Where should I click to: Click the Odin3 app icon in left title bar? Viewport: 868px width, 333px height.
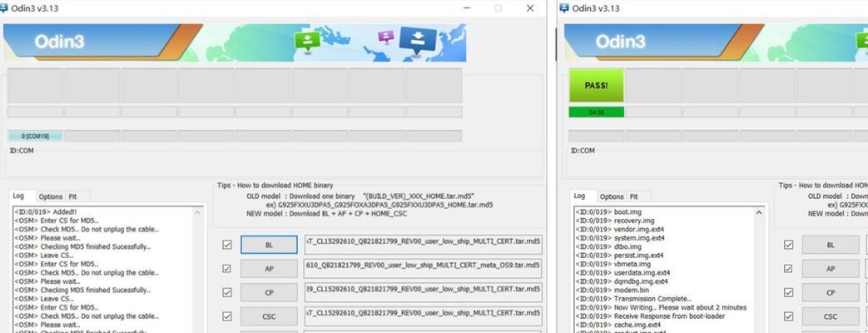point(4,7)
